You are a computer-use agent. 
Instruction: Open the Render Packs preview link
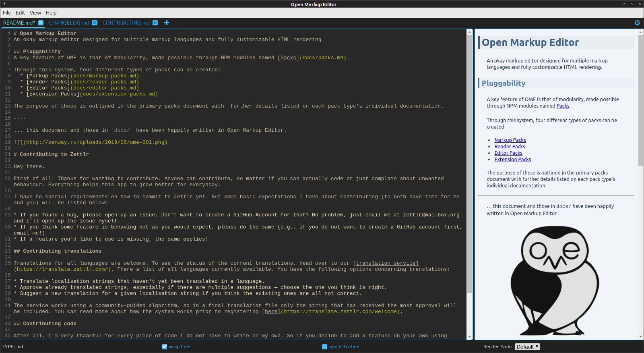coord(510,147)
